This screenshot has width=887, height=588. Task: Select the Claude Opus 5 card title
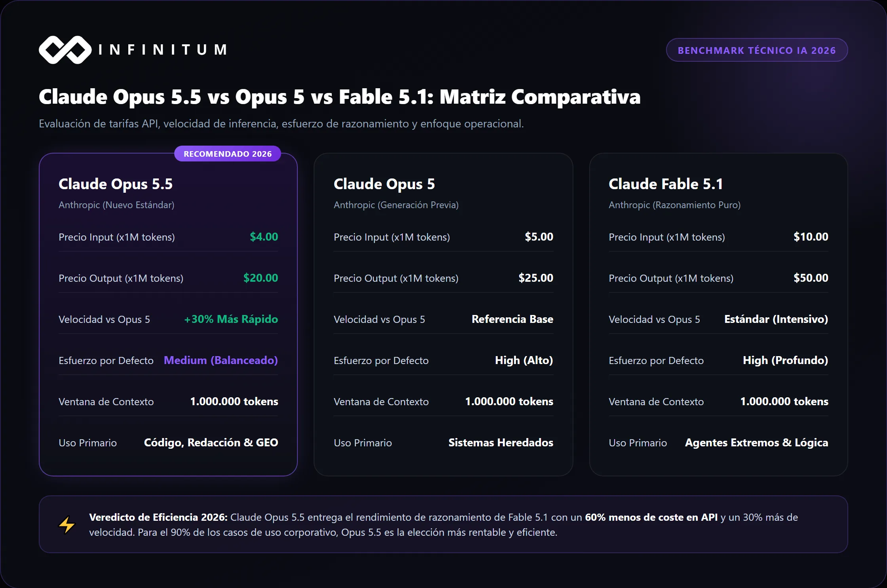click(384, 184)
